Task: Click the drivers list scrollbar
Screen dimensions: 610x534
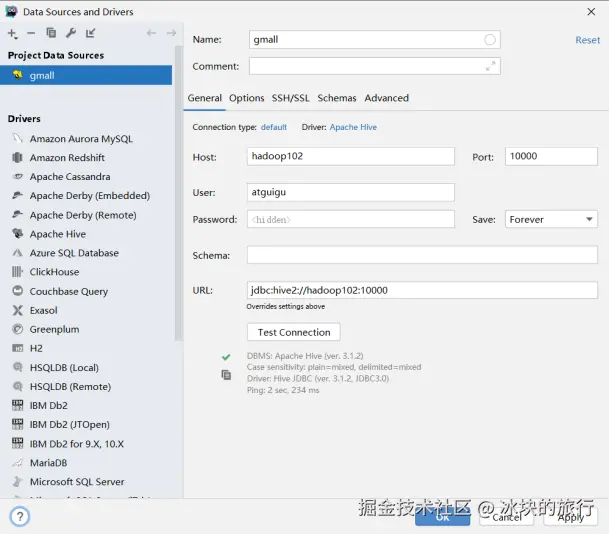Action: [179, 194]
